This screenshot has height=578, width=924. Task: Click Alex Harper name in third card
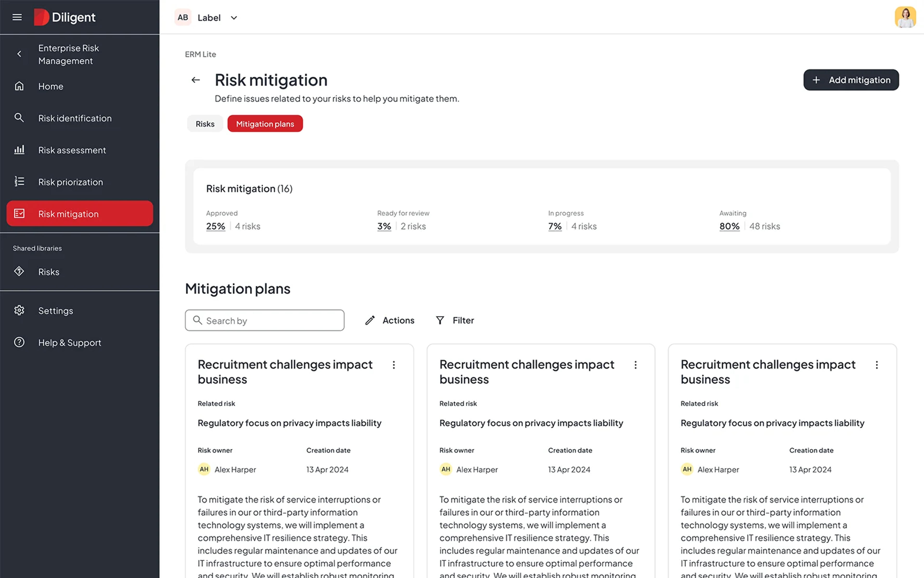[718, 469]
